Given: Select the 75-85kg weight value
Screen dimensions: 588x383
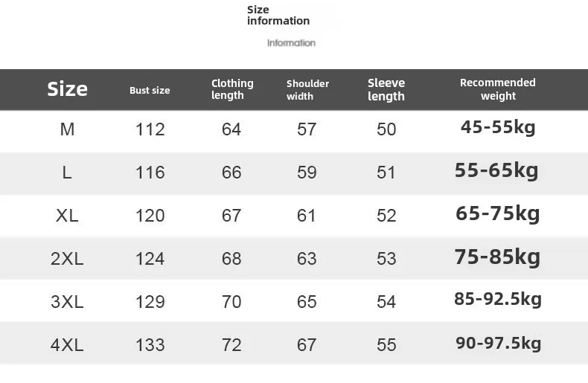Looking at the screenshot, I should click(x=498, y=257).
